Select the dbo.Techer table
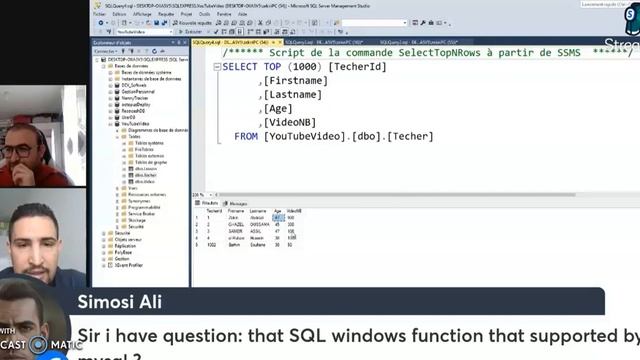 click(146, 175)
